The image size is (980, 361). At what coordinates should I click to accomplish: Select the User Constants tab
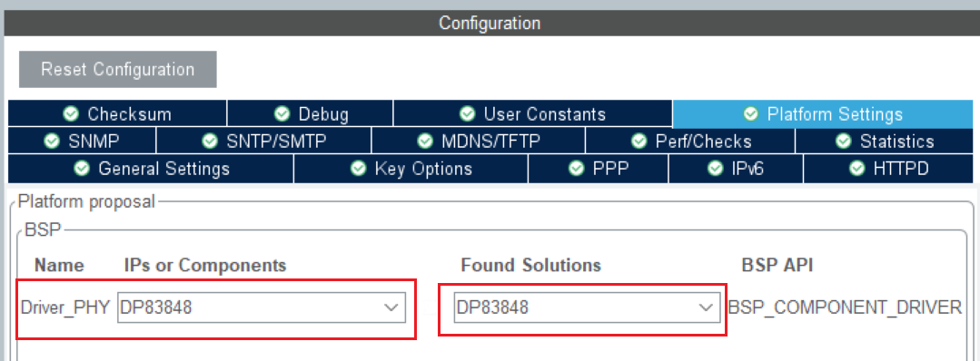[x=533, y=114]
